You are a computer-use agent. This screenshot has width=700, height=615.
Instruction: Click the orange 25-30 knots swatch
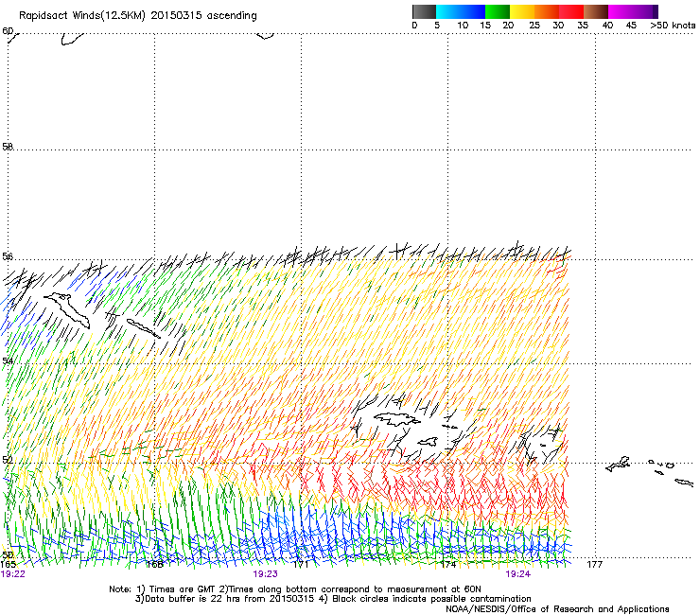(547, 11)
